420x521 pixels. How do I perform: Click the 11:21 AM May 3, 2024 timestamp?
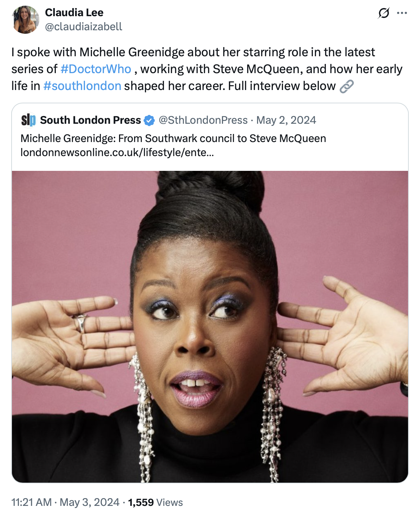click(65, 502)
